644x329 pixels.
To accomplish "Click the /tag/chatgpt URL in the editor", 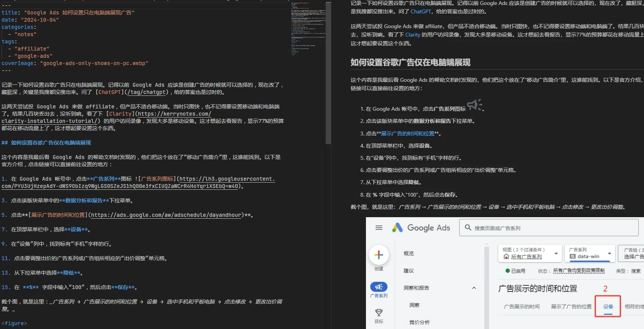I will tap(146, 92).
